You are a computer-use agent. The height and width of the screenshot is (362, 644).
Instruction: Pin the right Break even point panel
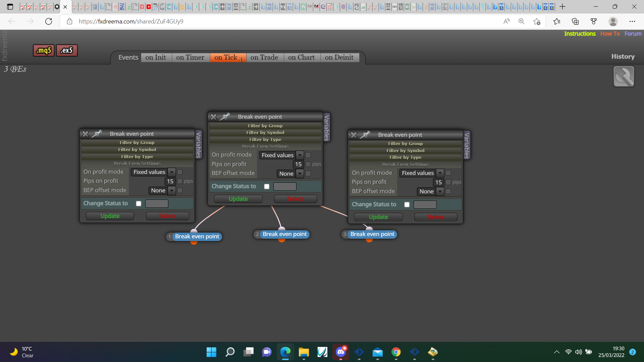pos(365,135)
